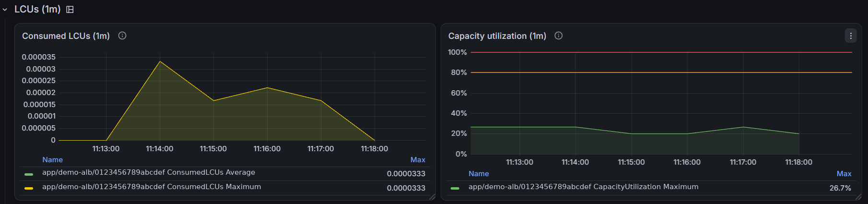Screen dimensions: 868x204
Task: Open the green swatch for CapacityUtilization Maximum
Action: 455,188
